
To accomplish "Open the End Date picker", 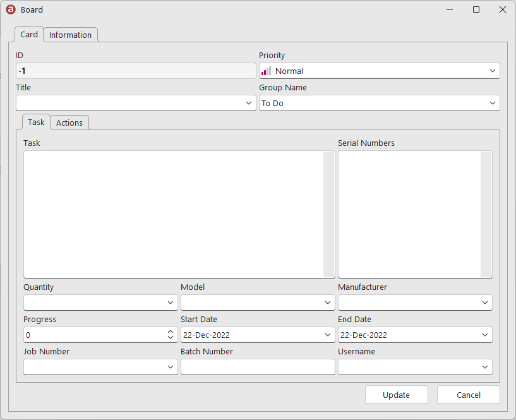I will pos(485,335).
